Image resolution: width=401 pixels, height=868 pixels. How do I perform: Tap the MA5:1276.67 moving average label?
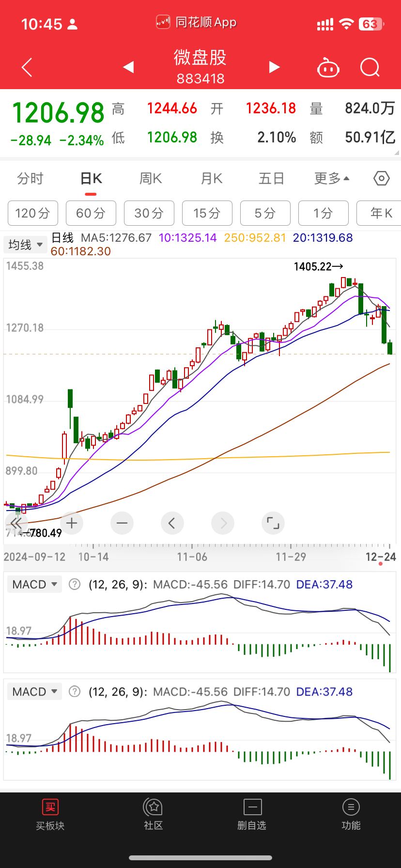coord(116,238)
